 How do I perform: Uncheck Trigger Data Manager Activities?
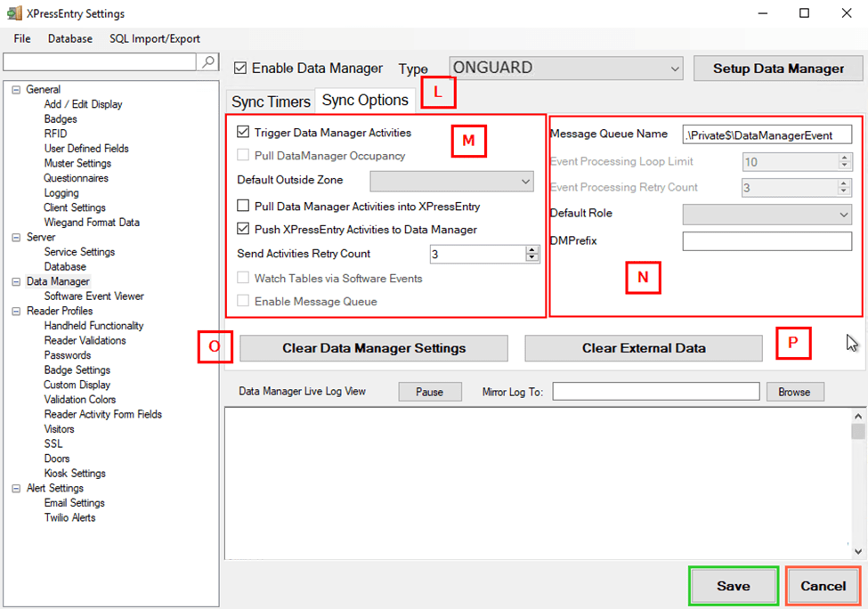tap(243, 132)
